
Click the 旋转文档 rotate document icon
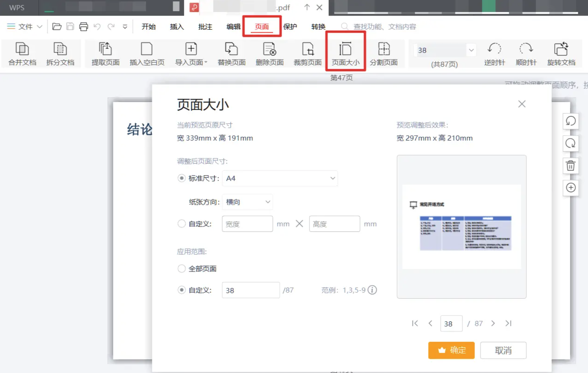tap(561, 54)
